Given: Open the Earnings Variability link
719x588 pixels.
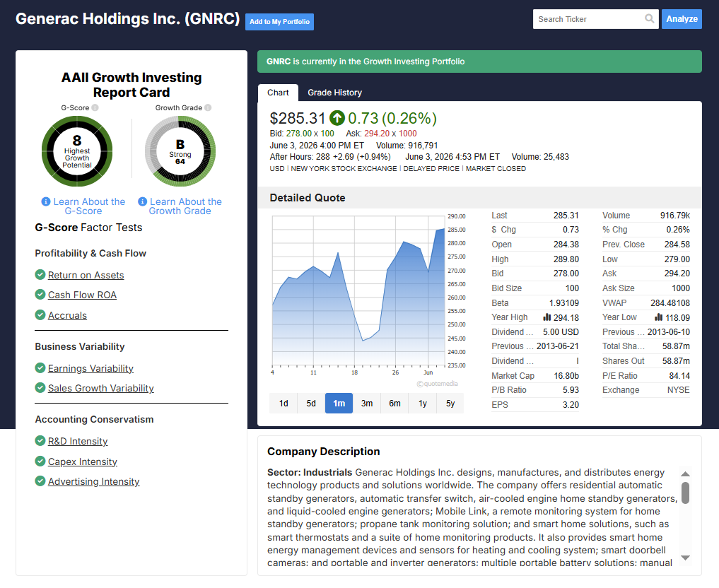Looking at the screenshot, I should click(90, 368).
